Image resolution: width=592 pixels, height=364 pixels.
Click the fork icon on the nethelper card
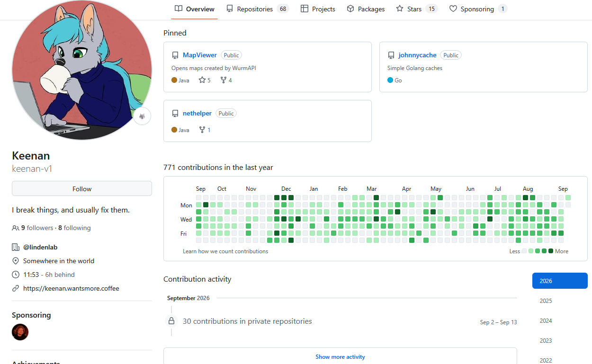202,130
